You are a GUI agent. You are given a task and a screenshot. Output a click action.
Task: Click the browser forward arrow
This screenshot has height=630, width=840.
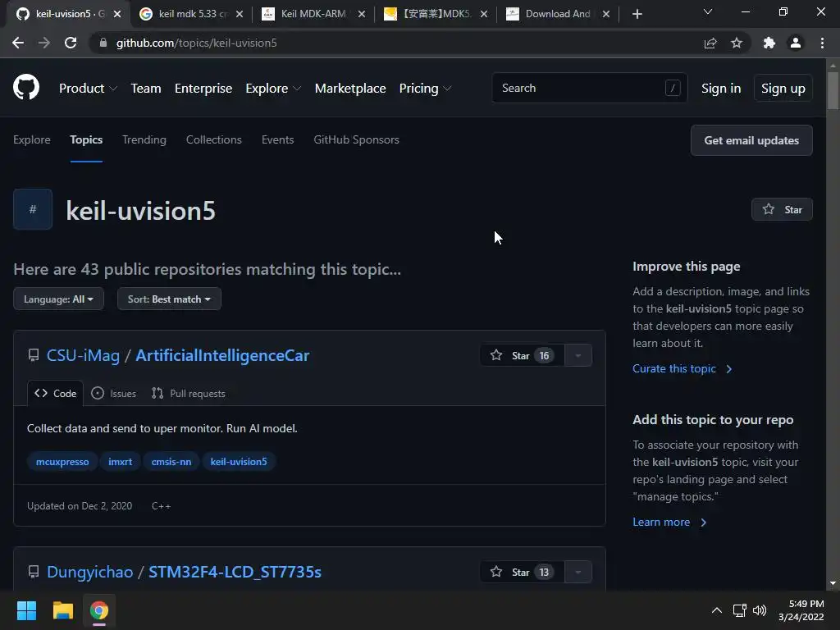(x=44, y=43)
